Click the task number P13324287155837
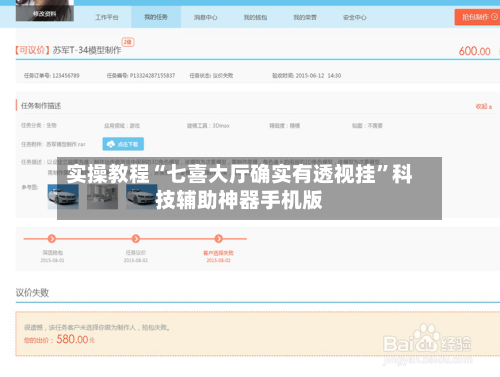The image size is (500, 377). [152, 76]
